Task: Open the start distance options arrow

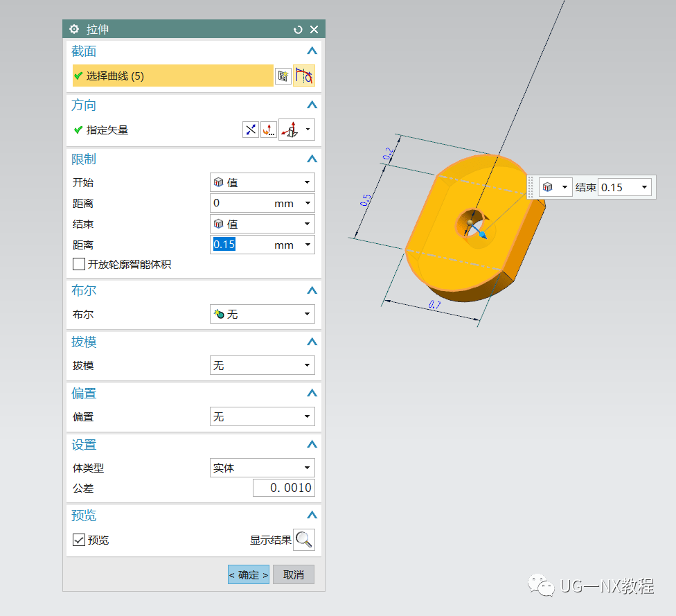Action: (x=308, y=203)
